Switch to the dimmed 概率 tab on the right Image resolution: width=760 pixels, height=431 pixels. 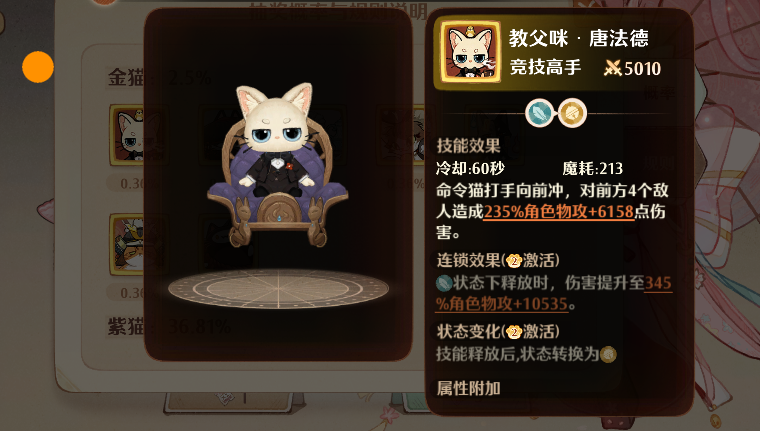click(x=659, y=93)
